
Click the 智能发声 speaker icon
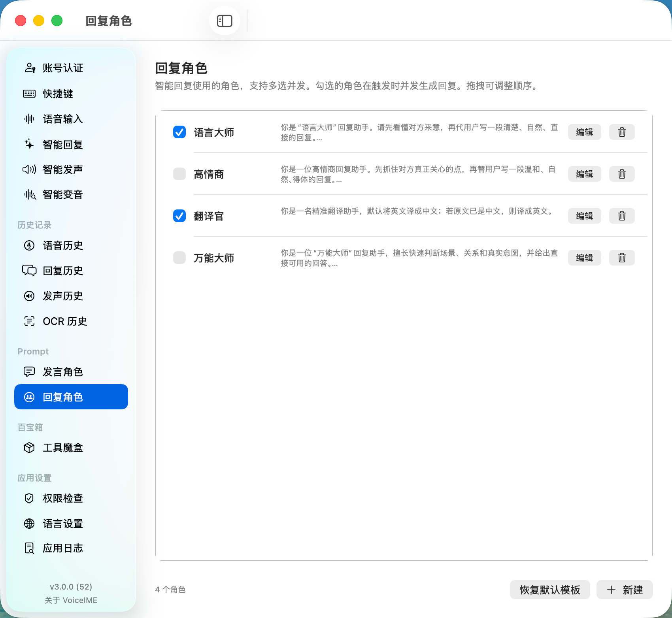coord(29,170)
